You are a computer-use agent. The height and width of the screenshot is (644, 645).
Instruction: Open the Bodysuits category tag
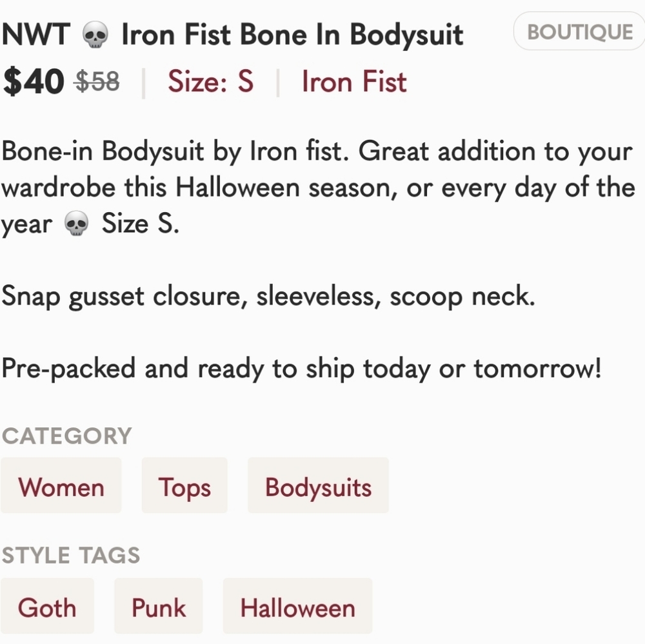pyautogui.click(x=317, y=486)
